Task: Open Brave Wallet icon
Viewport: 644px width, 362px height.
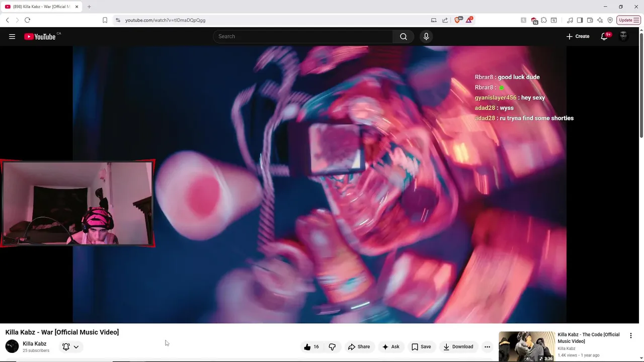Action: click(590, 20)
